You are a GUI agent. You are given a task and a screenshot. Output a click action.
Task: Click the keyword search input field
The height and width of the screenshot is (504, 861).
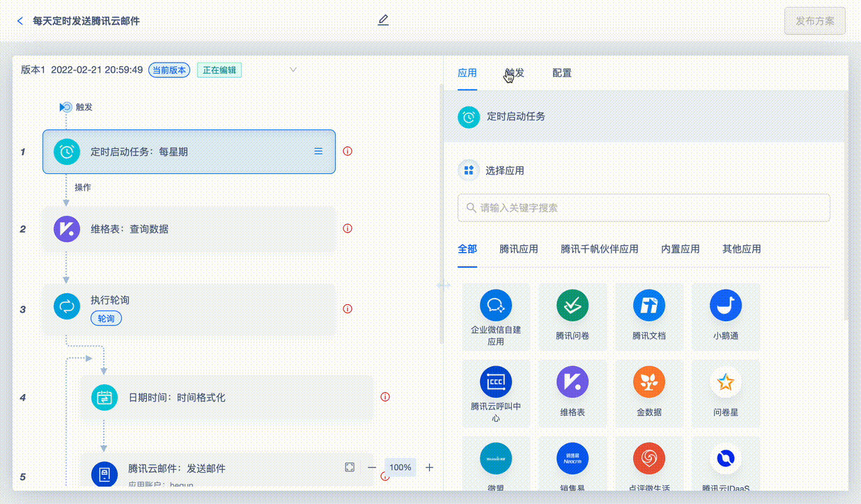coord(643,207)
